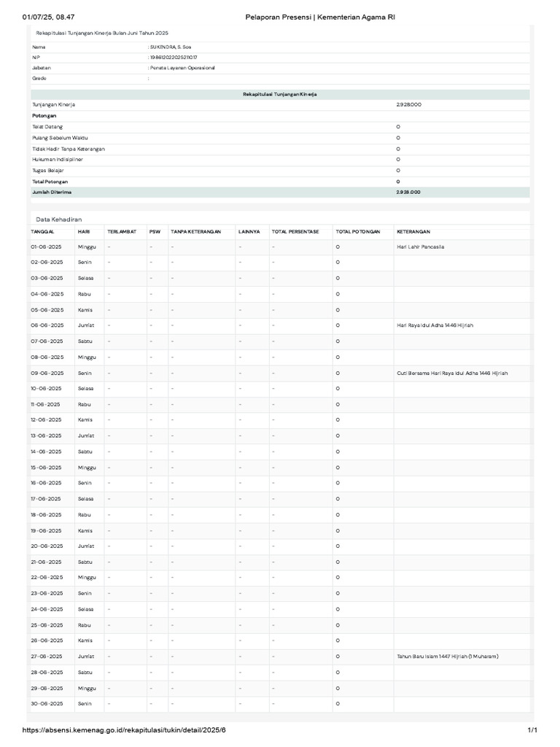560x747 pixels.
Task: Click the date cell 30-06-2025
Action: click(x=47, y=704)
